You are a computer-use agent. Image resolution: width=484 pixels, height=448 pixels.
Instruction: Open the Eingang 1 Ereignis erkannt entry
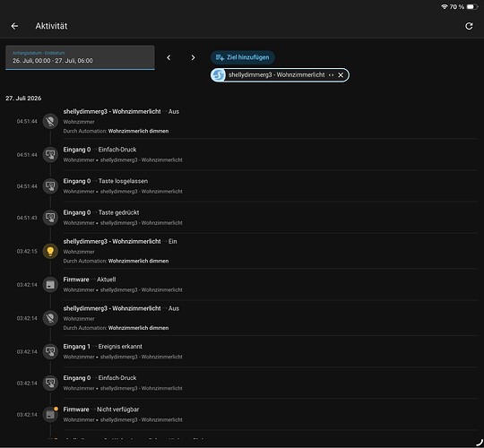click(270, 351)
